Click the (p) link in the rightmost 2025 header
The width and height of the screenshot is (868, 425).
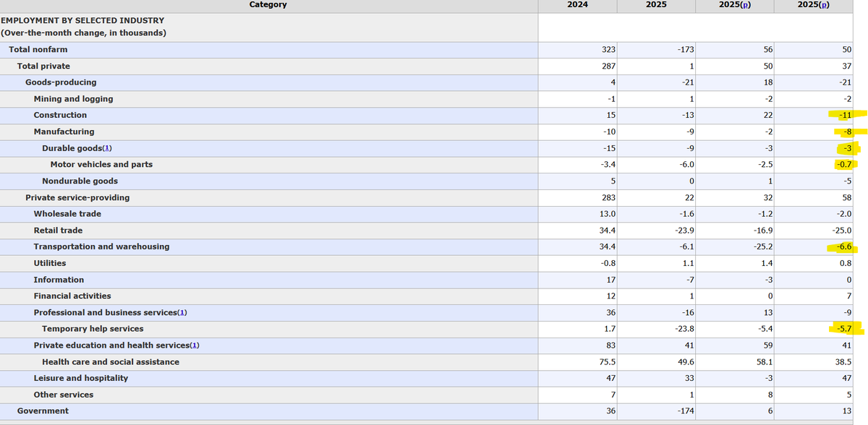point(823,4)
